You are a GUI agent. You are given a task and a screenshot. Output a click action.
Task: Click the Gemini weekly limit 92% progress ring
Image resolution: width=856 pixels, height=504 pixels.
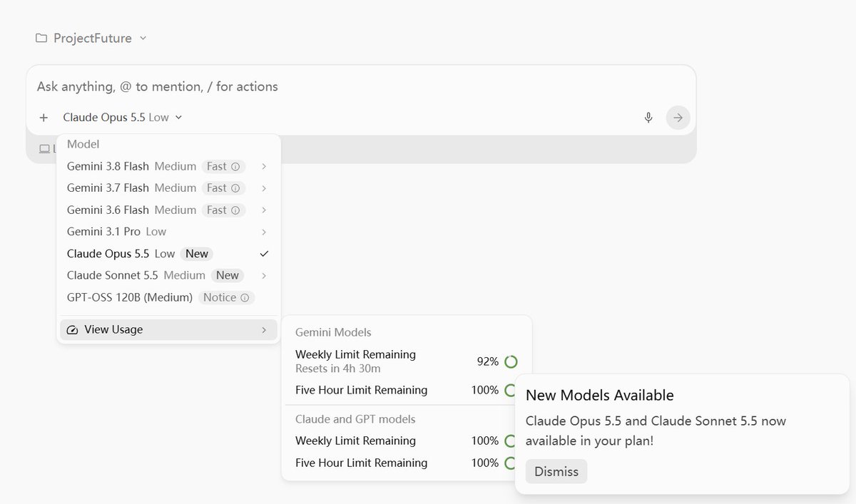511,361
